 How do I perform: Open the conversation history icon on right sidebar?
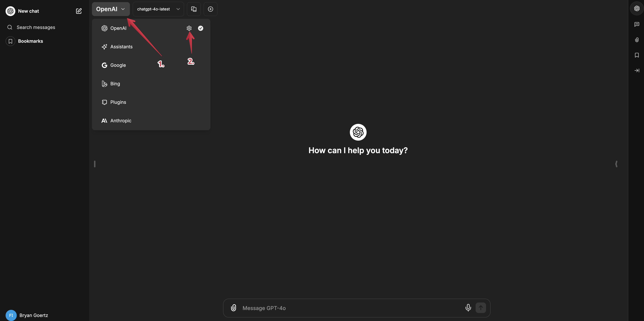[637, 24]
